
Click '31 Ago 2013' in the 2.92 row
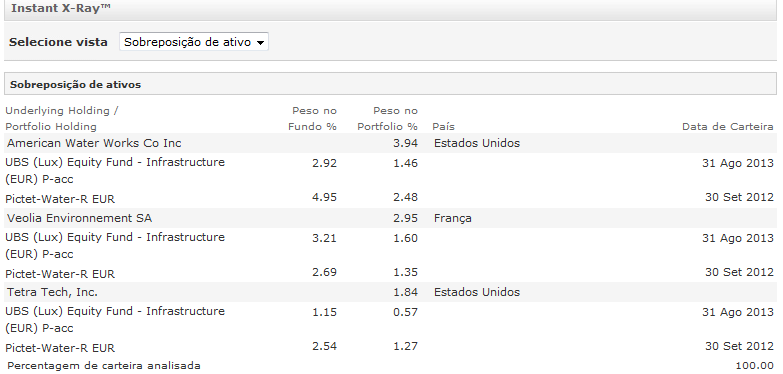click(x=738, y=163)
